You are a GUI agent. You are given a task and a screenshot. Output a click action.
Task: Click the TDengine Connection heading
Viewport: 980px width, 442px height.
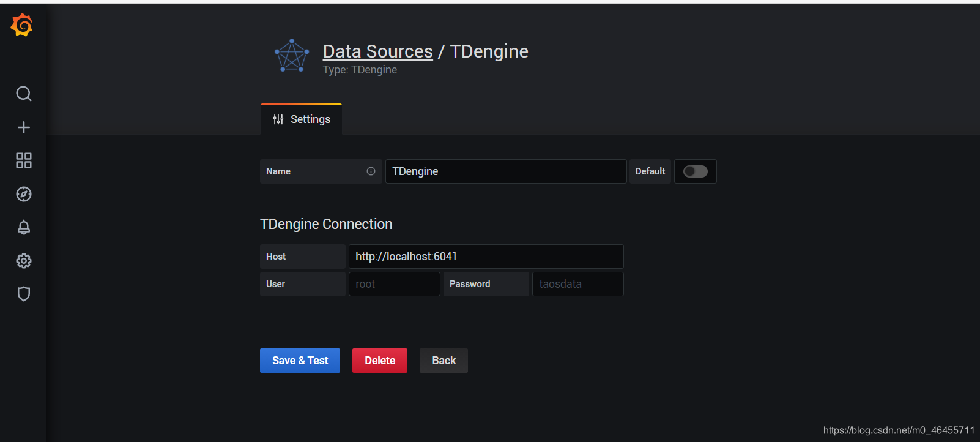click(x=326, y=224)
